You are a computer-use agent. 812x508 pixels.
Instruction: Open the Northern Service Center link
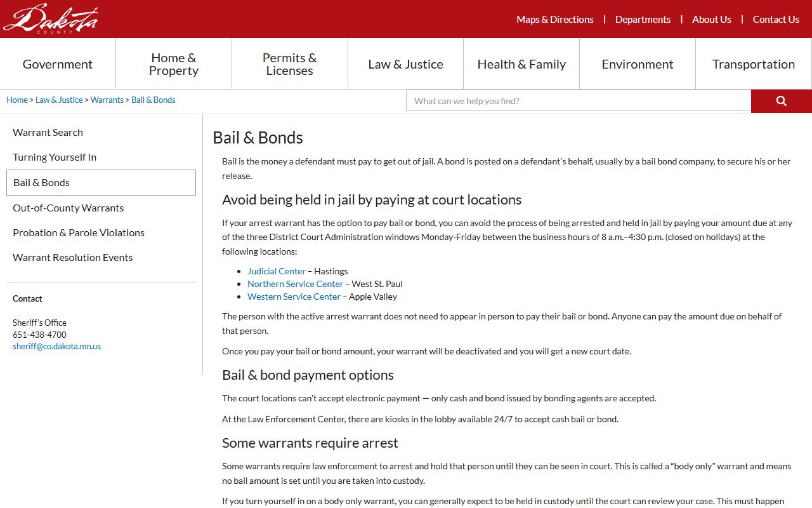(295, 284)
